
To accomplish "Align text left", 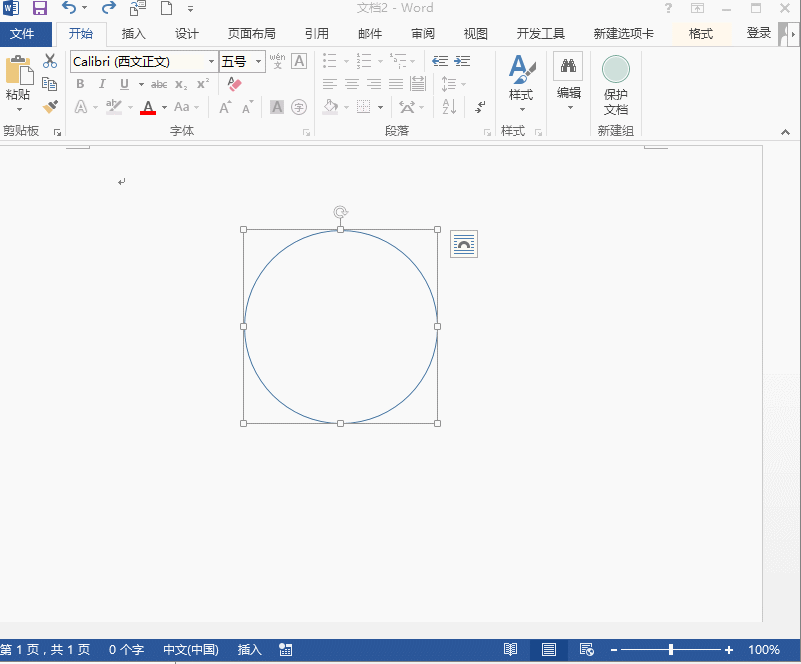I will point(330,84).
